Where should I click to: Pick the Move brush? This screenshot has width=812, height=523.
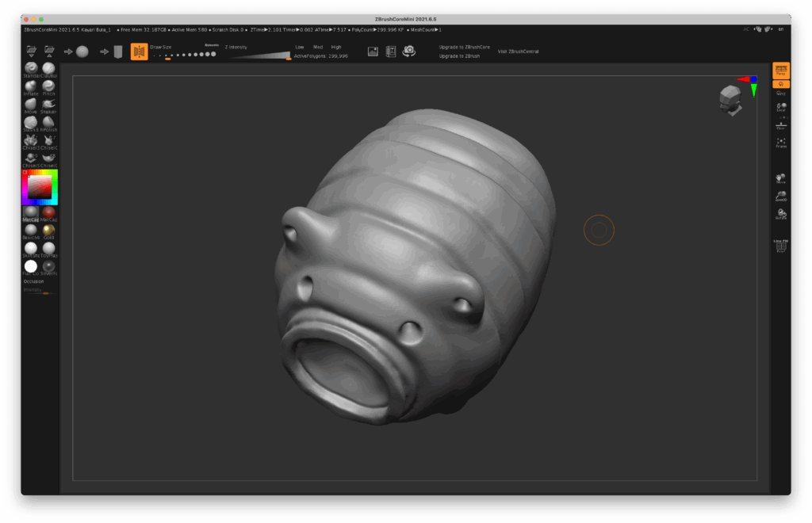pyautogui.click(x=31, y=106)
